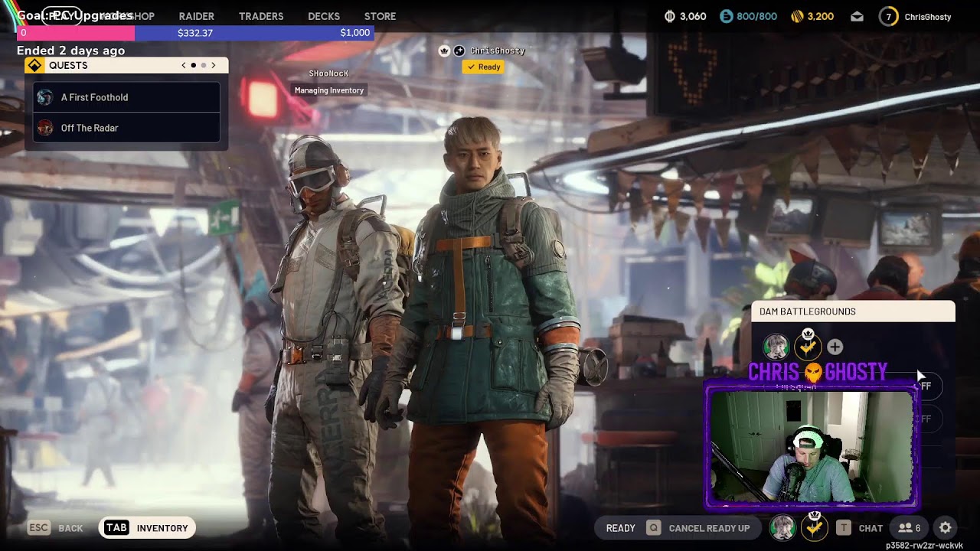
Task: Add a squad member with plus button
Action: [x=835, y=347]
